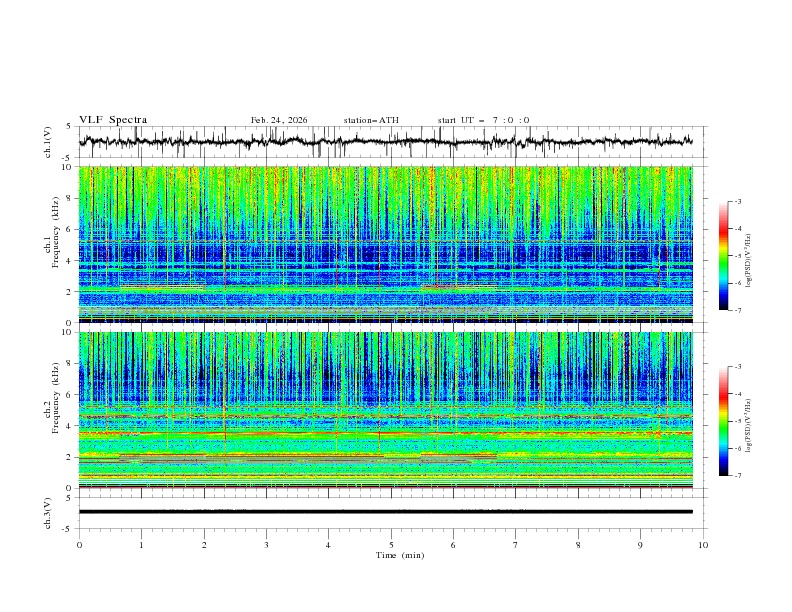The height and width of the screenshot is (612, 792).
Task: Click the ch.2 spectrogram panel
Action: pyautogui.click(x=386, y=410)
